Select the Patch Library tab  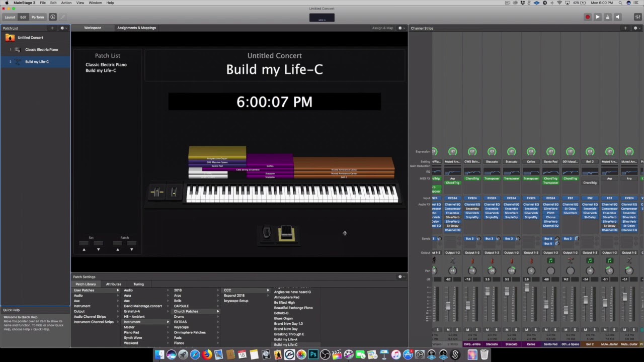click(86, 285)
